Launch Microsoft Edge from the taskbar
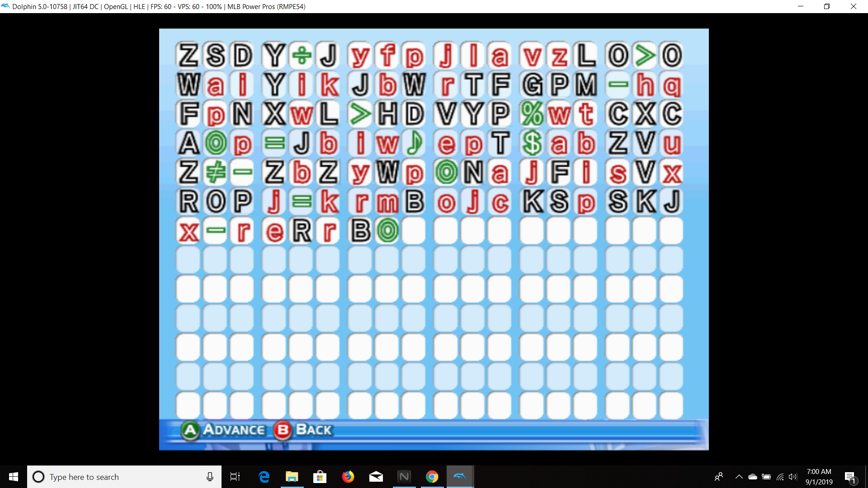 coord(264,477)
